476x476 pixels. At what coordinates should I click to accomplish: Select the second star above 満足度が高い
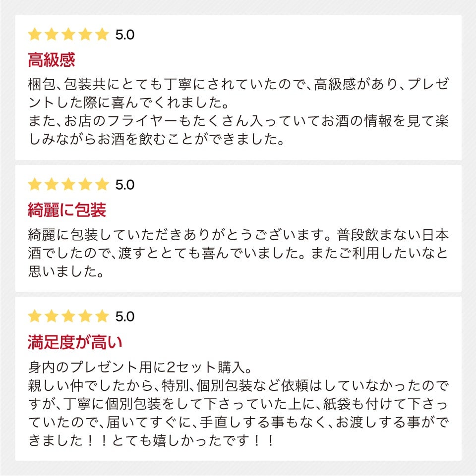coord(52,316)
